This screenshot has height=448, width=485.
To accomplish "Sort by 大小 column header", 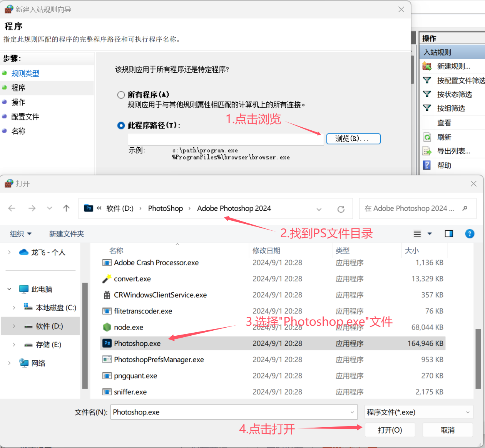I will click(412, 250).
